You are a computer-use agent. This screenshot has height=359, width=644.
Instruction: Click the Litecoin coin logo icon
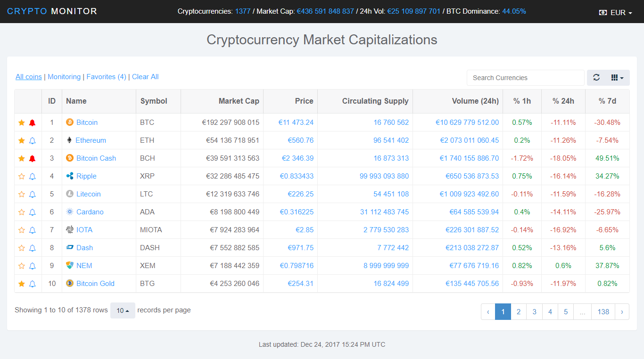point(70,194)
